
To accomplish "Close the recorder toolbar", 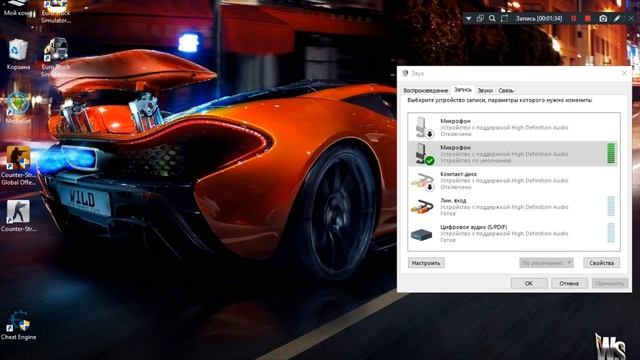I will point(631,18).
